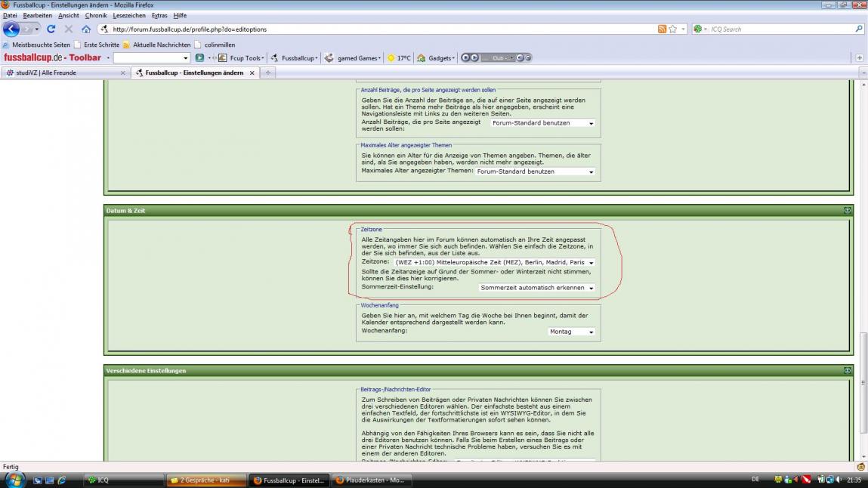Open the Zeitzone dropdown
The image size is (868, 488).
[x=494, y=263]
